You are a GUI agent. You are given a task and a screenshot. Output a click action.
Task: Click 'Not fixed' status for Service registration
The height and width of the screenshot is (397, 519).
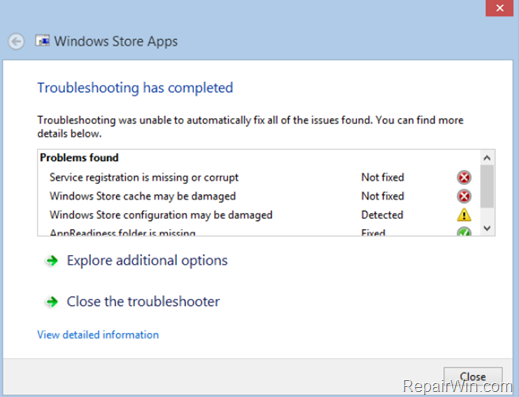(x=383, y=177)
